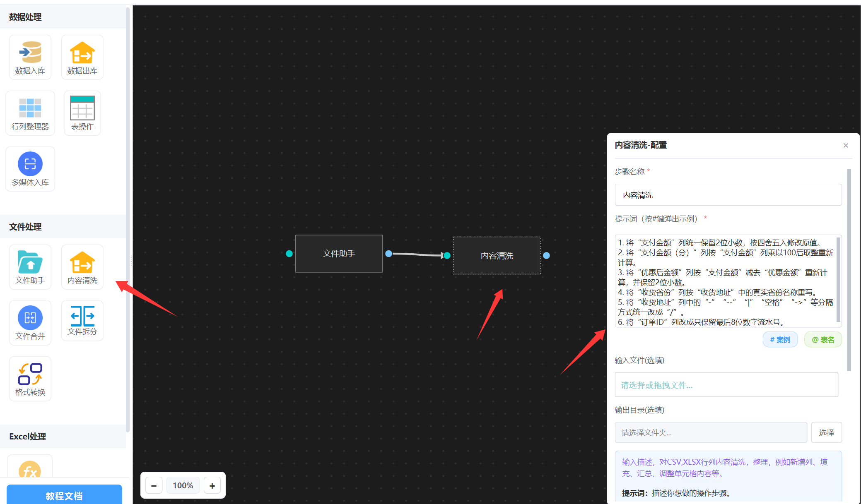Viewport: 861px width, 504px height.
Task: Choose the 多媒体入库 icon
Action: [x=30, y=169]
